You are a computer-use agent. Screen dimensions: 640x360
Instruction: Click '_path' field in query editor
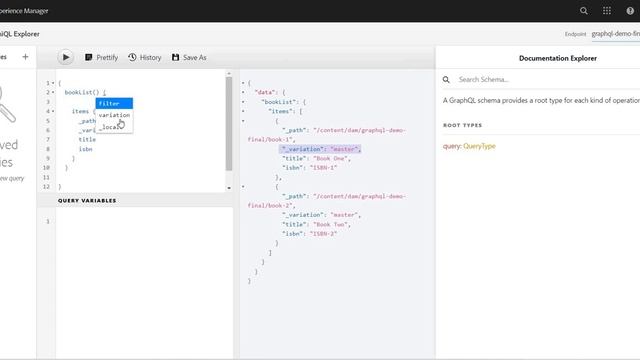[87, 121]
